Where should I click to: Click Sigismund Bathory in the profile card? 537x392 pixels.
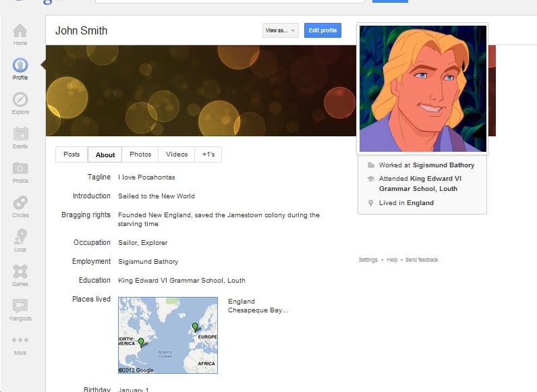click(x=443, y=165)
